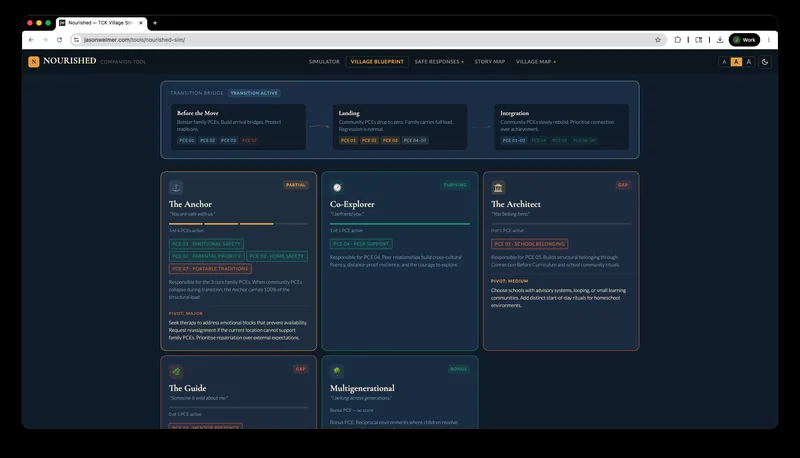800x458 pixels.
Task: Click the GAP badge on The Architect
Action: pos(623,185)
